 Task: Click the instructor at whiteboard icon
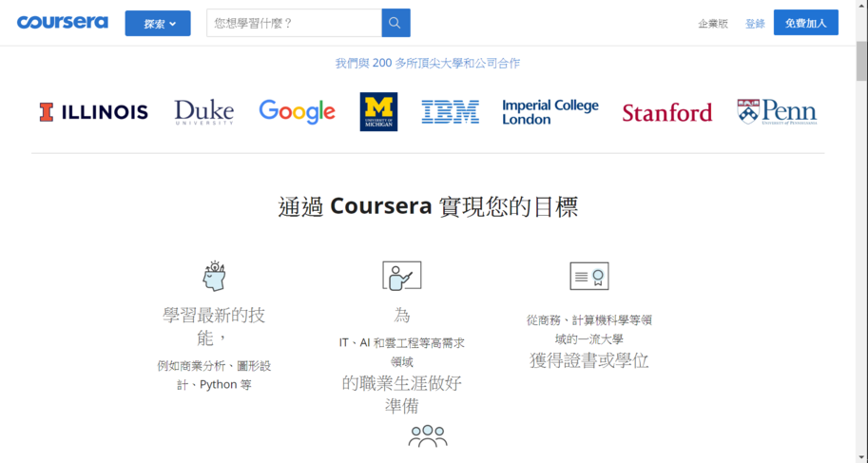(402, 276)
